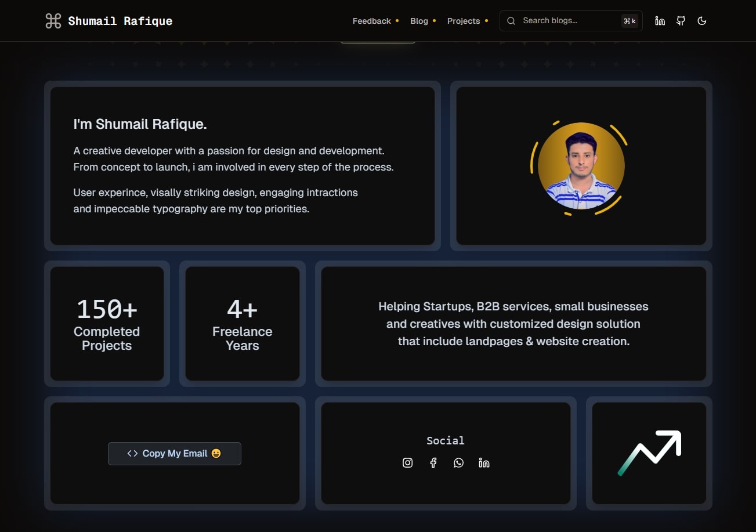
Task: Open the Instagram icon in the Social card
Action: 408,462
